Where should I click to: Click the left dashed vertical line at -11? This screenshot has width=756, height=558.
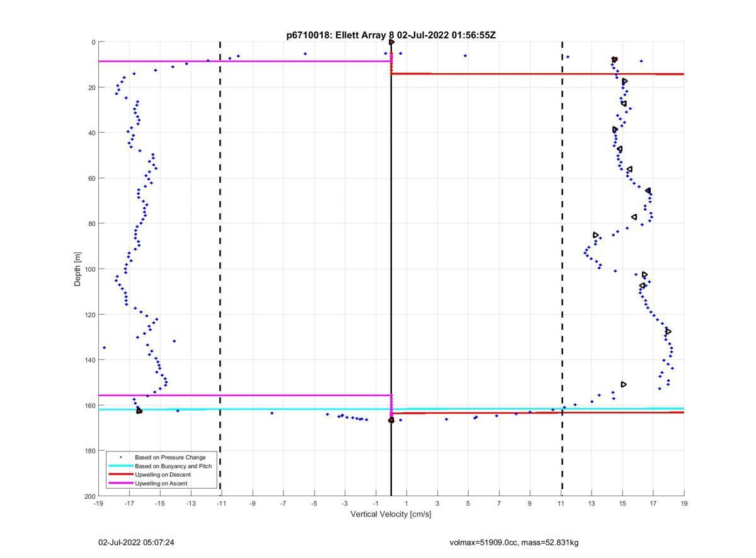pos(220,269)
